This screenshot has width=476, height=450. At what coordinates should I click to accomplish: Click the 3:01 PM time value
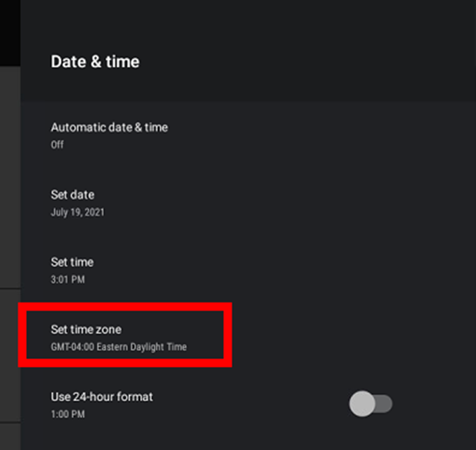pos(68,279)
